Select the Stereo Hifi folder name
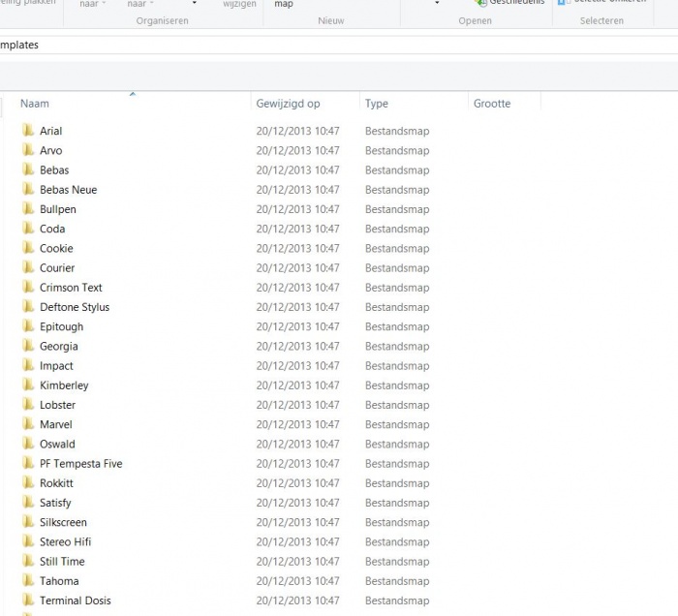The image size is (678, 616). (x=65, y=542)
